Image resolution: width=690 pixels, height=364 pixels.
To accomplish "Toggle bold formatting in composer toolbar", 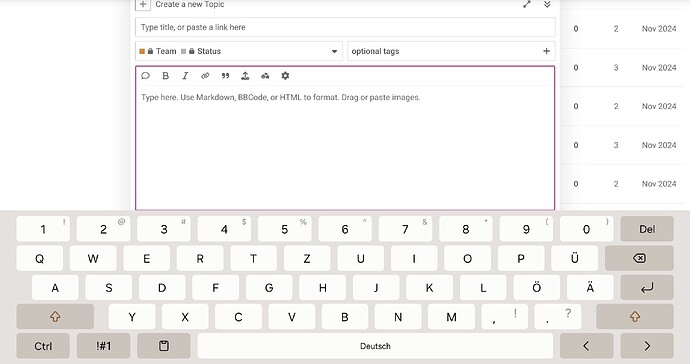I will [165, 76].
